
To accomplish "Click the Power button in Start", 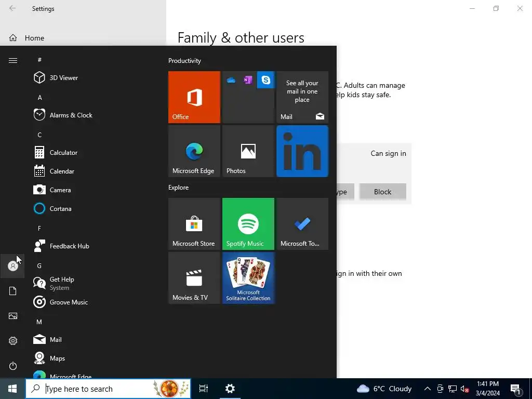I will tap(13, 366).
